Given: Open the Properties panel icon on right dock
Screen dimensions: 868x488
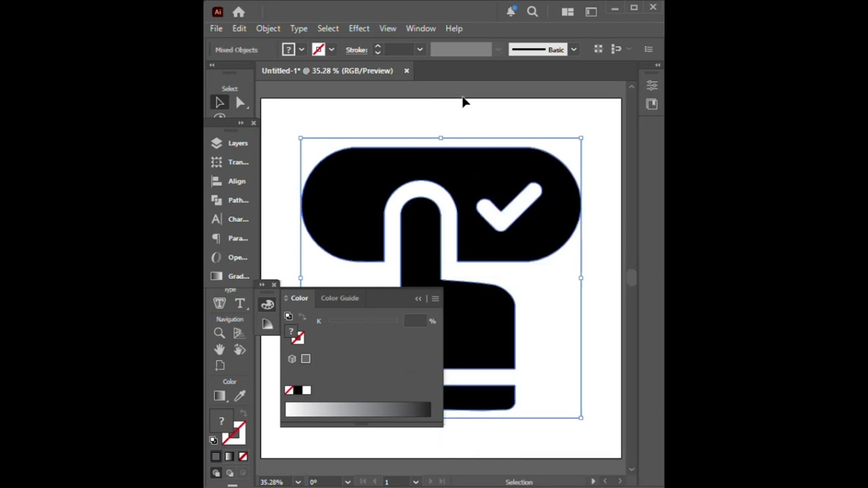Looking at the screenshot, I should click(x=652, y=85).
